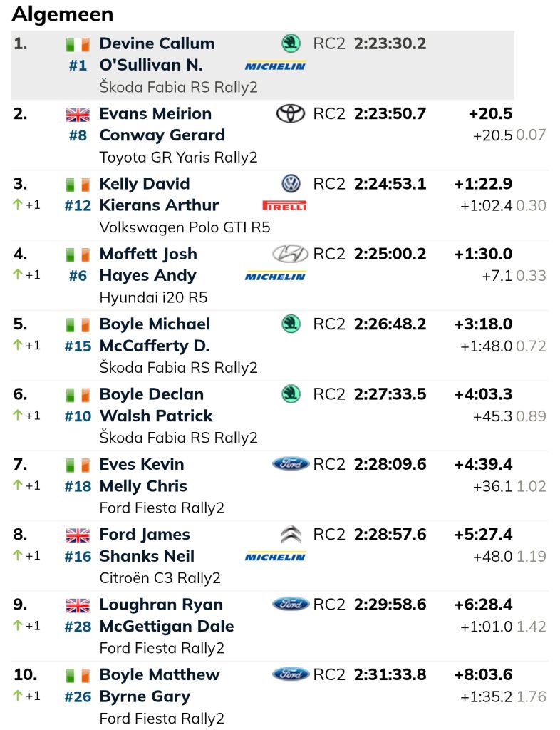Click the Pirelli logo beside Kierans Arthur
The height and width of the screenshot is (730, 560).
285,205
